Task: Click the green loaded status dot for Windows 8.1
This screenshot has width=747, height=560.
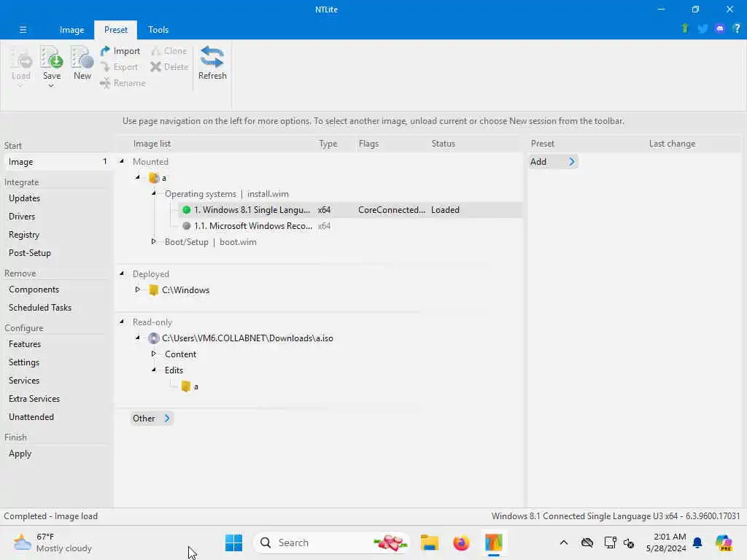Action: (186, 210)
